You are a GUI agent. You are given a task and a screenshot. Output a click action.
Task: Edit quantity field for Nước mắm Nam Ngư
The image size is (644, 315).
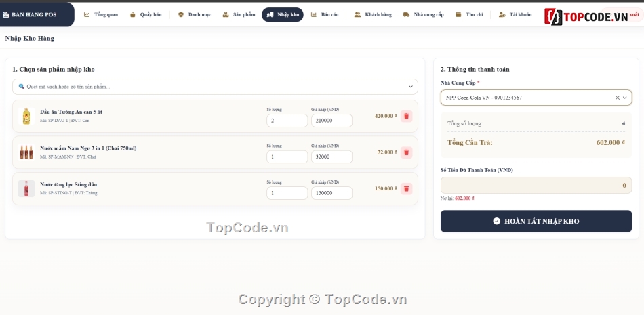[x=287, y=157]
